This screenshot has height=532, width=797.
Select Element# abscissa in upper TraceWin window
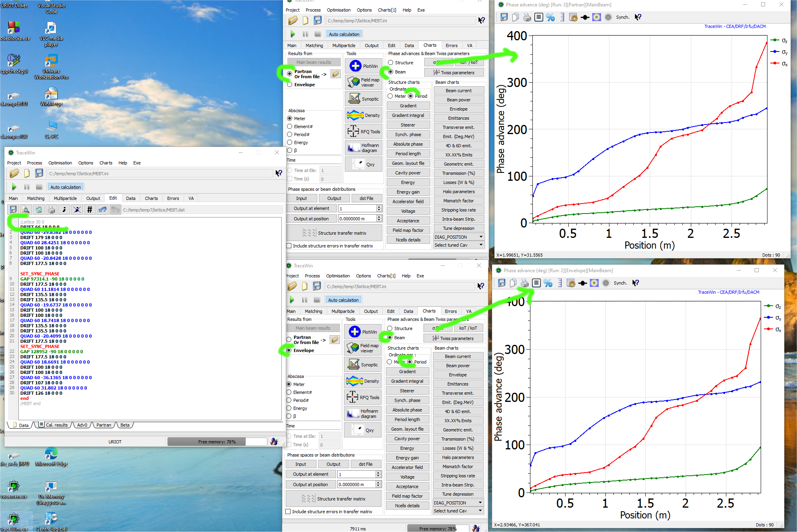[x=290, y=127]
